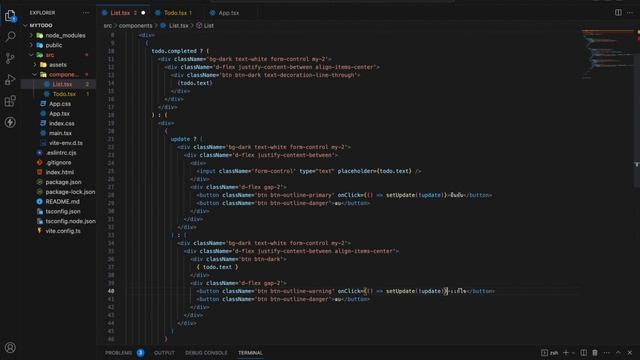640x360 pixels.
Task: Close the bottom panel
Action: [630, 353]
